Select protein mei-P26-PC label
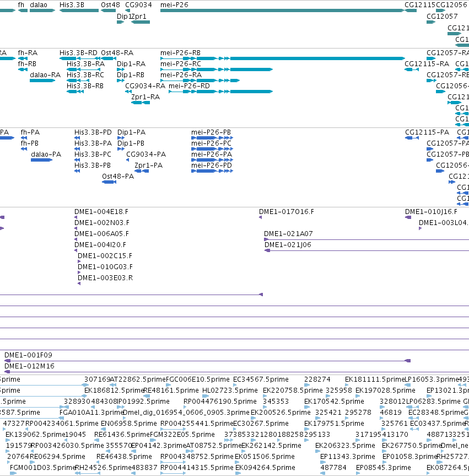The image size is (469, 476). pyautogui.click(x=211, y=143)
